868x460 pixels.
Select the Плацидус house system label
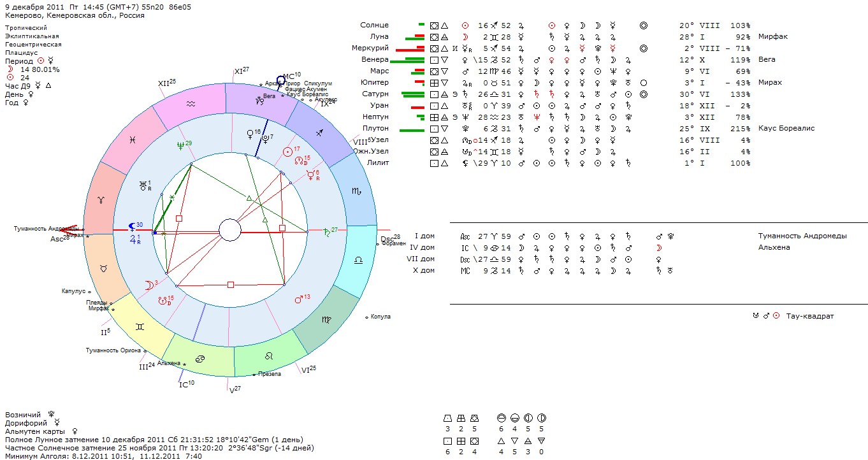pyautogui.click(x=22, y=53)
